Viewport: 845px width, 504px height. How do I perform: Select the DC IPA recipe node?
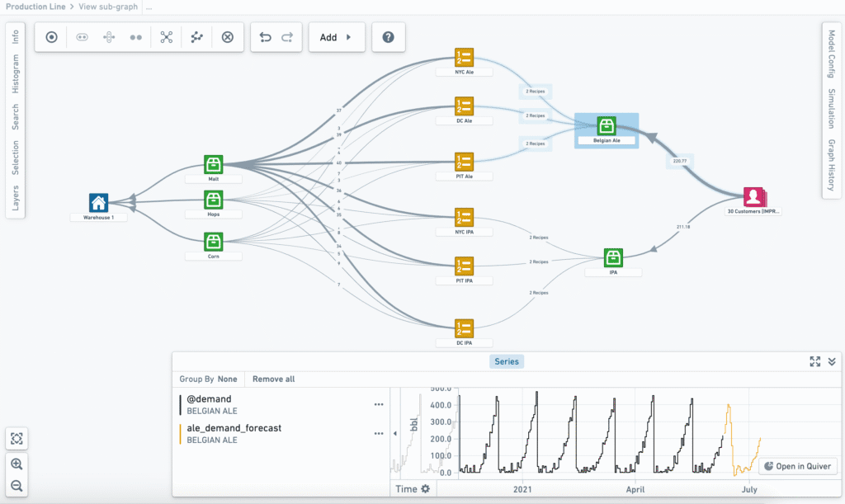464,328
